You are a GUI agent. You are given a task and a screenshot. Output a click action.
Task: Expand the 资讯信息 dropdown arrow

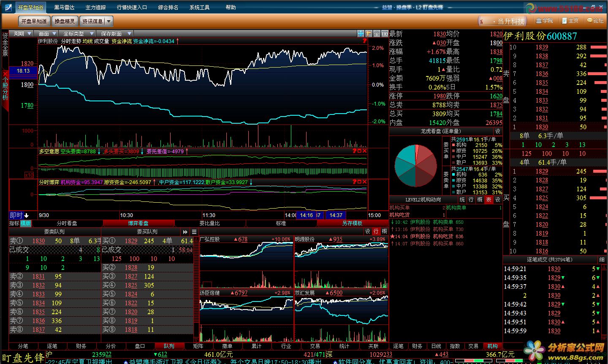click(x=109, y=21)
